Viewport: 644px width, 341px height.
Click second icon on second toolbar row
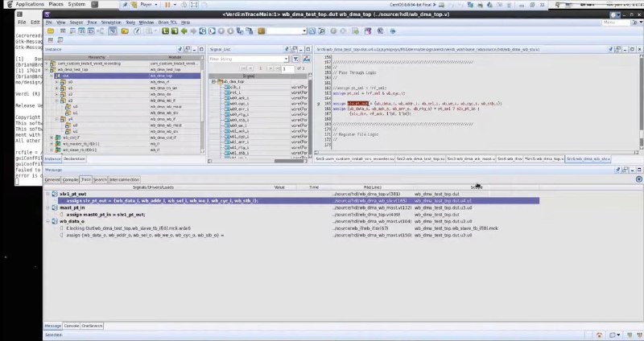click(x=60, y=40)
